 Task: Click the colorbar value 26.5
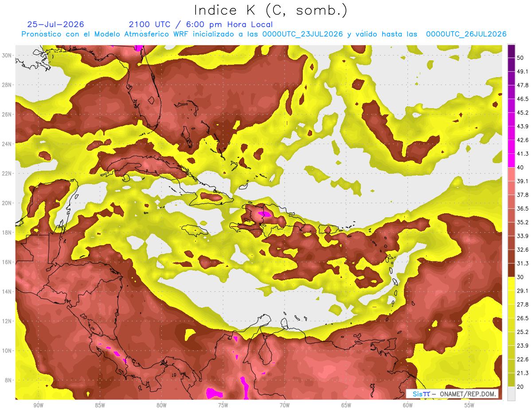point(523,318)
